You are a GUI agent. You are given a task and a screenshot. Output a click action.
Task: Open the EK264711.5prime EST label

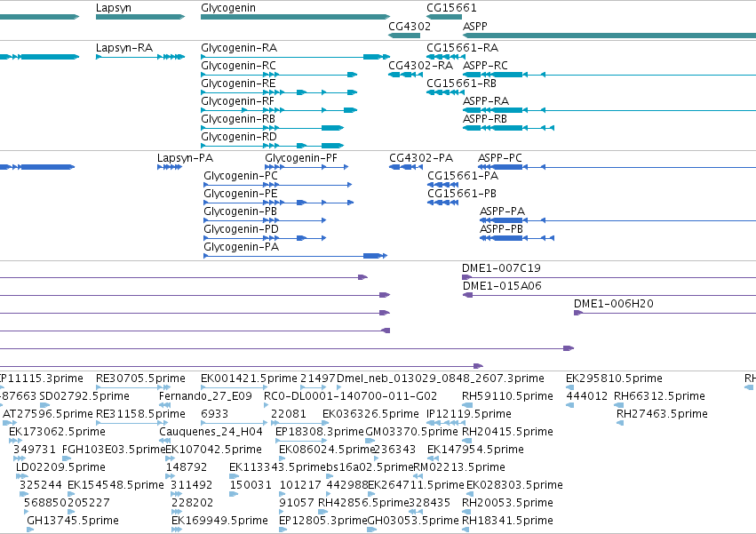[416, 486]
